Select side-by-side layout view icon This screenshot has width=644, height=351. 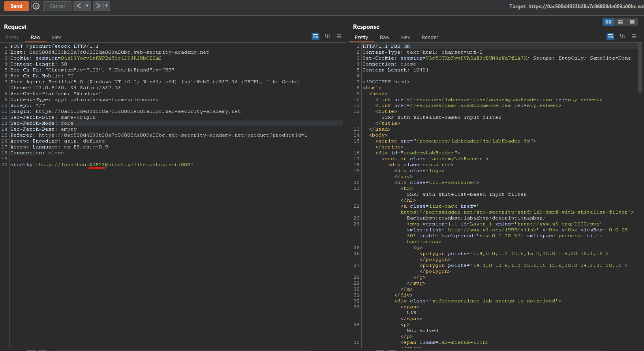[x=608, y=22]
